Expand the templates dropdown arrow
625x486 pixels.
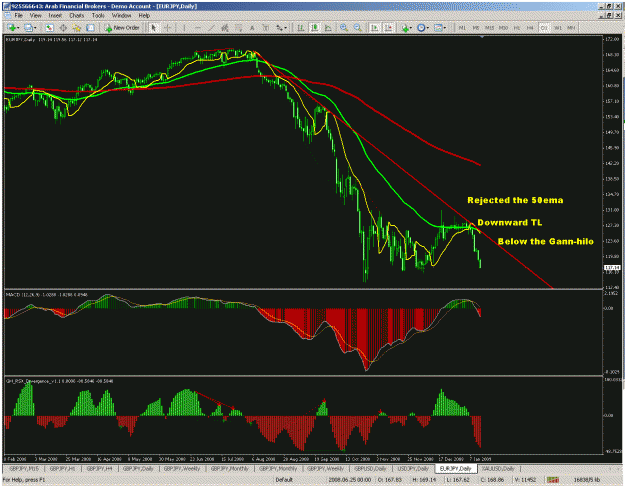[x=445, y=28]
